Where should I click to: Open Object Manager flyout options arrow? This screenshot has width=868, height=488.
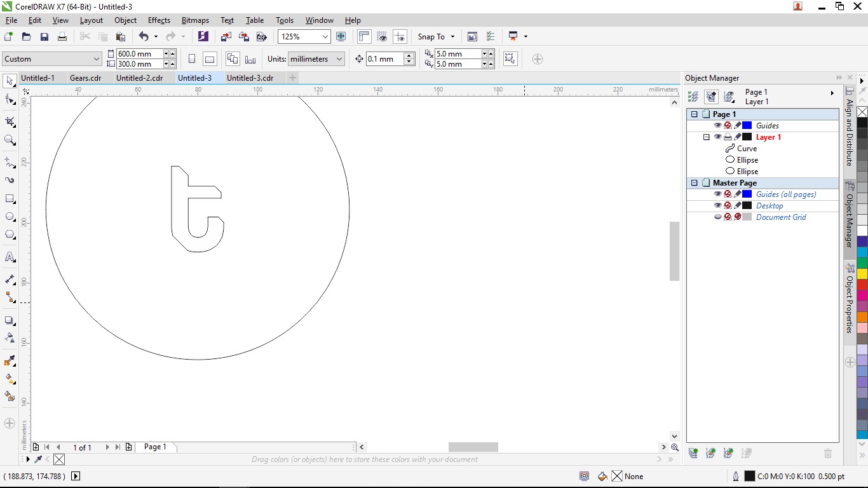pos(832,93)
